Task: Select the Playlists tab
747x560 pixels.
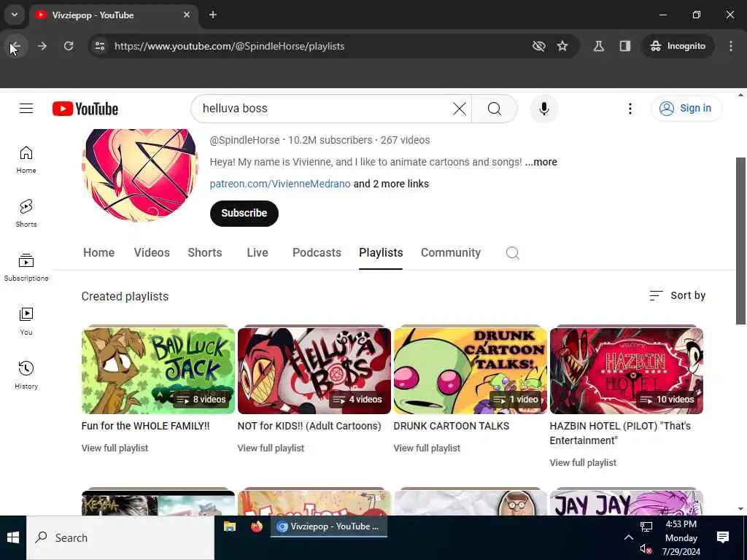Action: (x=381, y=253)
